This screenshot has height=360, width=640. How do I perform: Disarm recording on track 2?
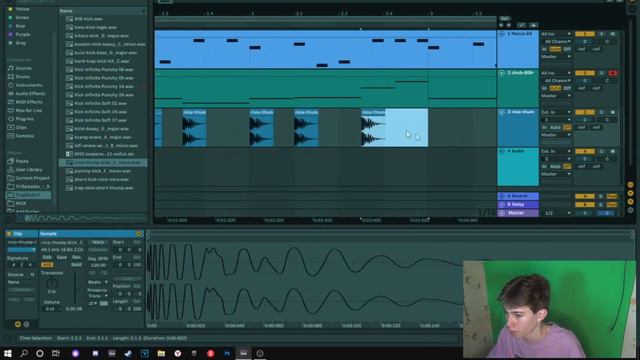(x=613, y=73)
